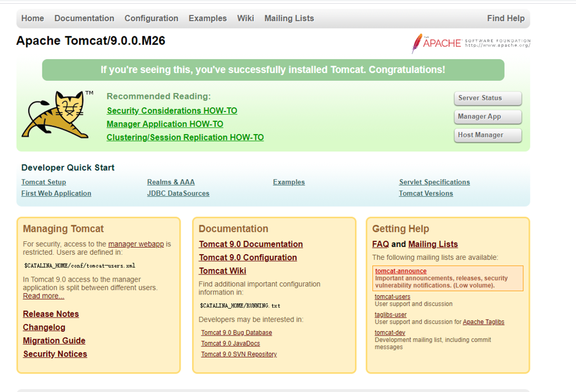
Task: Open Tomcat 9.0 JavaDocs link
Action: coord(231,343)
